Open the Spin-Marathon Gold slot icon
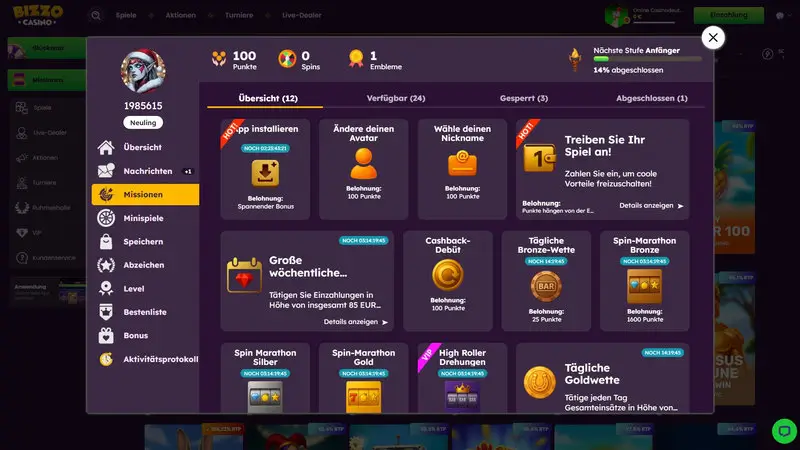The width and height of the screenshot is (800, 450). click(x=363, y=396)
